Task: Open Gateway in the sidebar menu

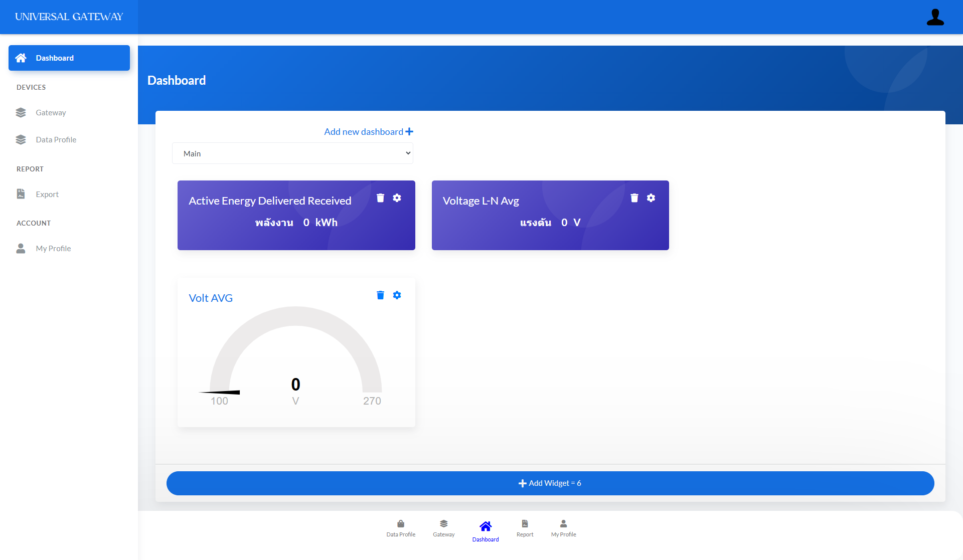Action: point(51,113)
